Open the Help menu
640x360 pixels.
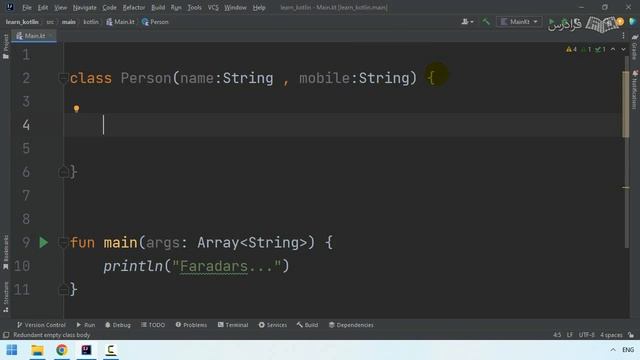point(259,7)
